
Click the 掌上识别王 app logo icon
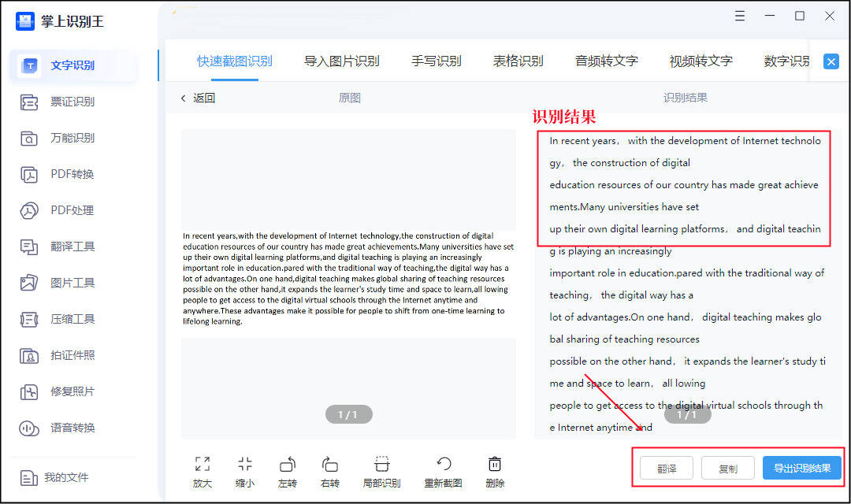click(25, 21)
